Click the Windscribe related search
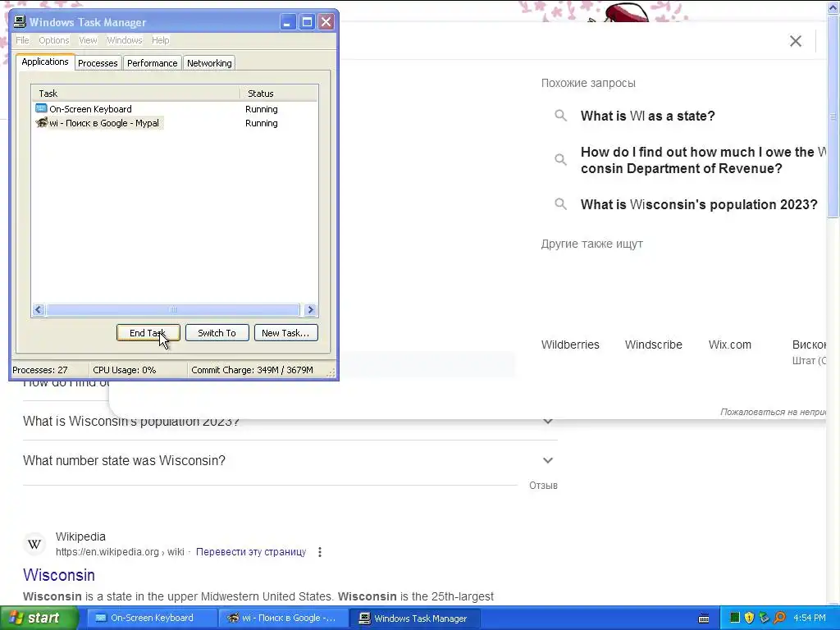Screen dimensions: 840x630 654,345
